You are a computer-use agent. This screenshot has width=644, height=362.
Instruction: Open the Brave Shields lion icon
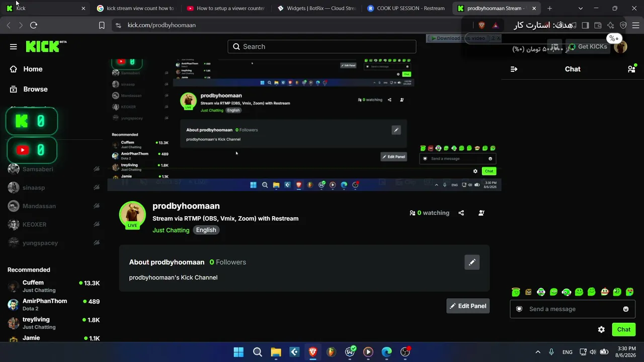point(481,25)
